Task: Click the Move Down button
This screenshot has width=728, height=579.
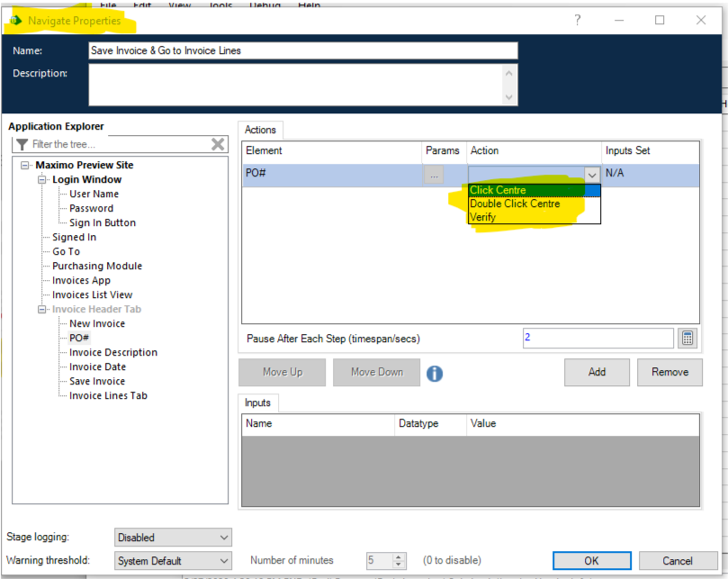Action: click(x=376, y=372)
